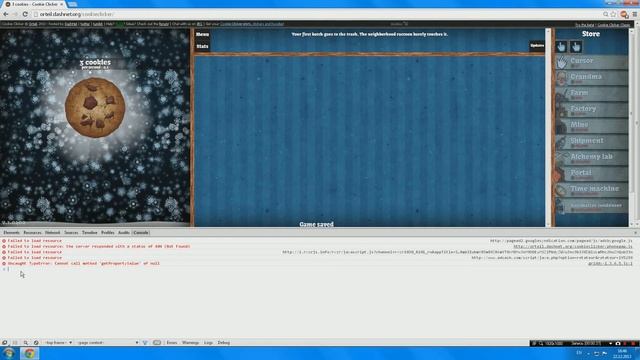Click the big chocolate chip cookie
The height and width of the screenshot is (360, 640).
pos(95,107)
